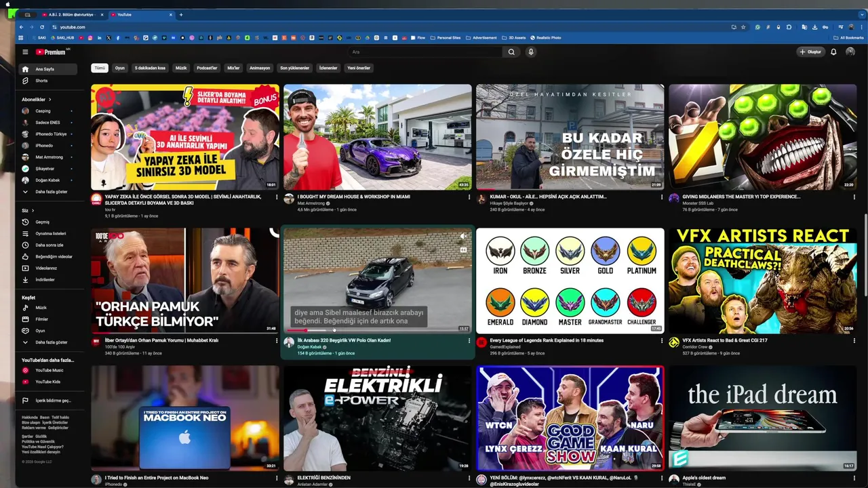
Task: Open the iPad dream video thumbnail
Action: pos(763,418)
